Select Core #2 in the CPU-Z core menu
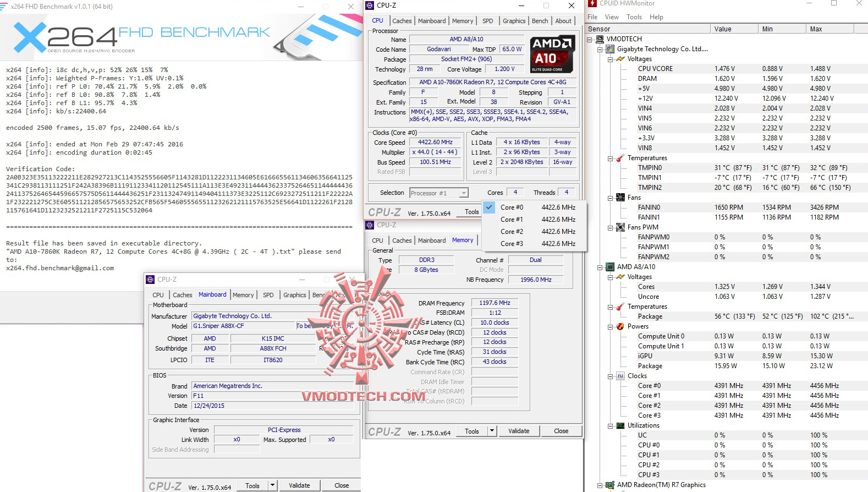 click(534, 232)
